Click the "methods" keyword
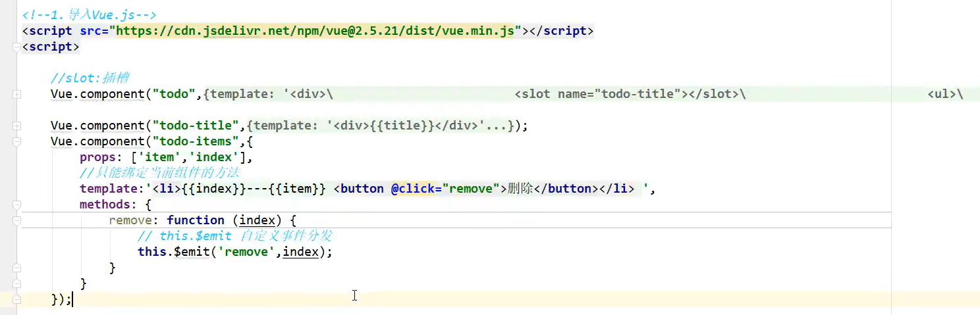This screenshot has height=315, width=980. tap(105, 205)
